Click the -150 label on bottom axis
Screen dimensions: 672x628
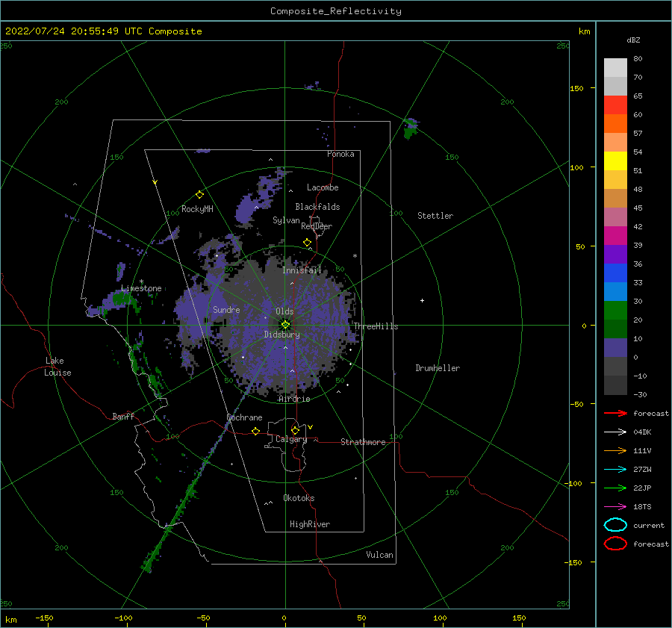(x=44, y=618)
